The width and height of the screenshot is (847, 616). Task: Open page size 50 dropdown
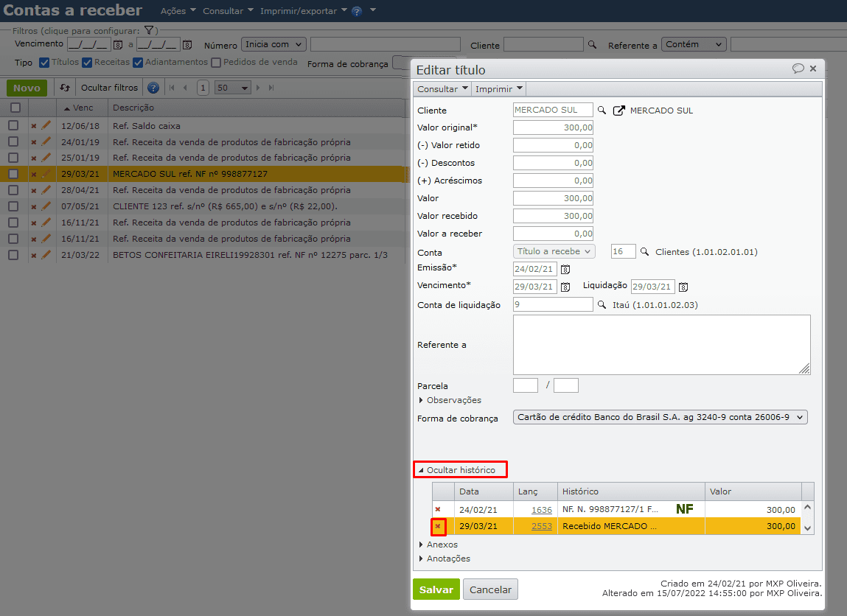pyautogui.click(x=233, y=88)
